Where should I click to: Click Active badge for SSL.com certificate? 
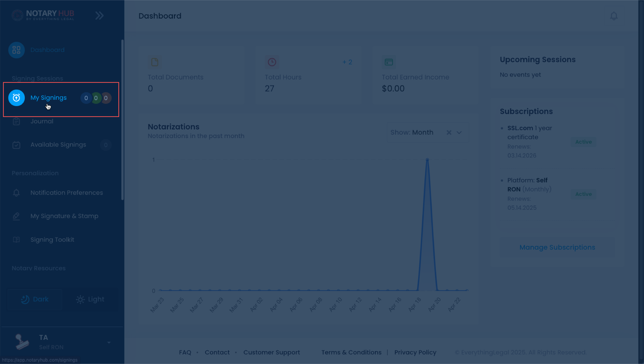click(x=583, y=142)
